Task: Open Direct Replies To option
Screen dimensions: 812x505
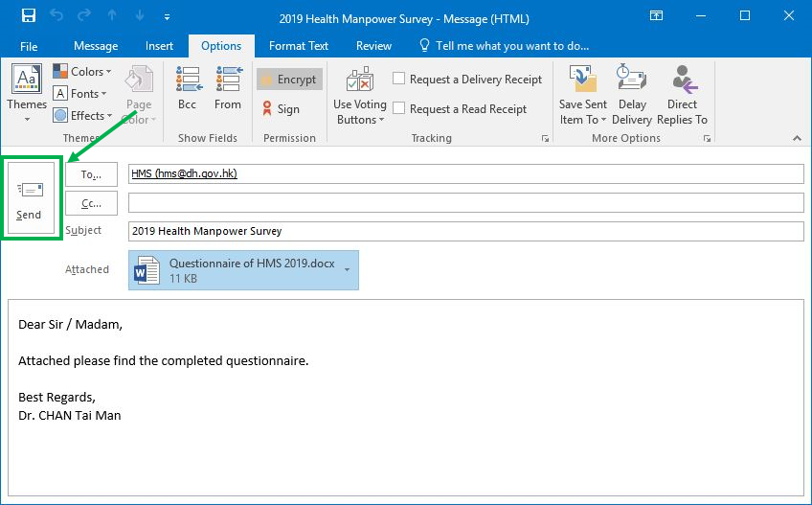Action: [682, 94]
